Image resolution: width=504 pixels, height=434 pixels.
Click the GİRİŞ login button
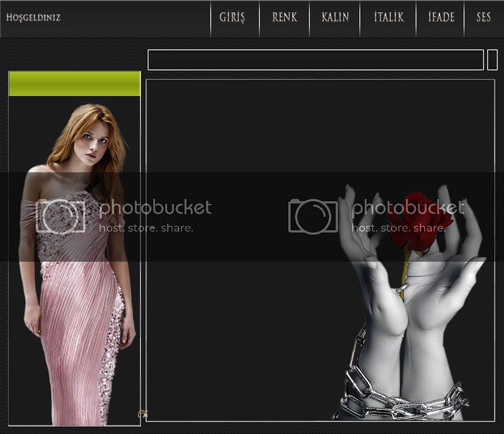[232, 18]
